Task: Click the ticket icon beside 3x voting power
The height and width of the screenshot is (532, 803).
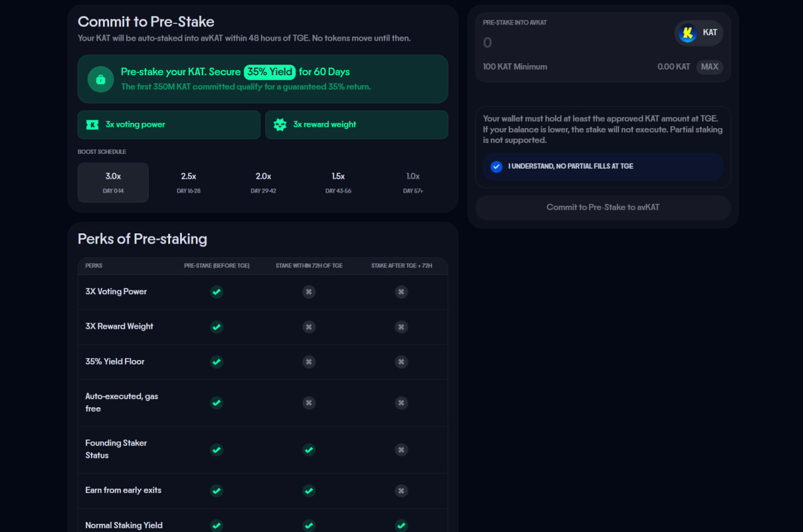Action: 92,125
